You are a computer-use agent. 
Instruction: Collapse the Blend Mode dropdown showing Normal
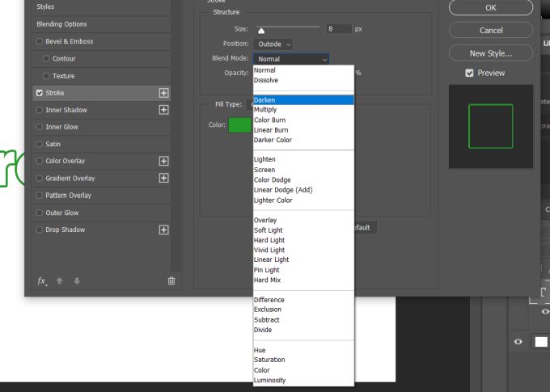[291, 59]
